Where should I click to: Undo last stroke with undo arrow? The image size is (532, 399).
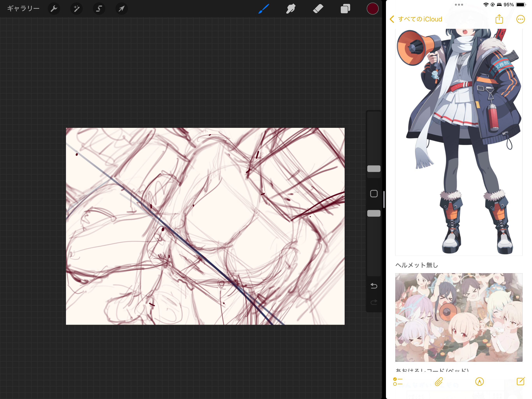point(374,286)
